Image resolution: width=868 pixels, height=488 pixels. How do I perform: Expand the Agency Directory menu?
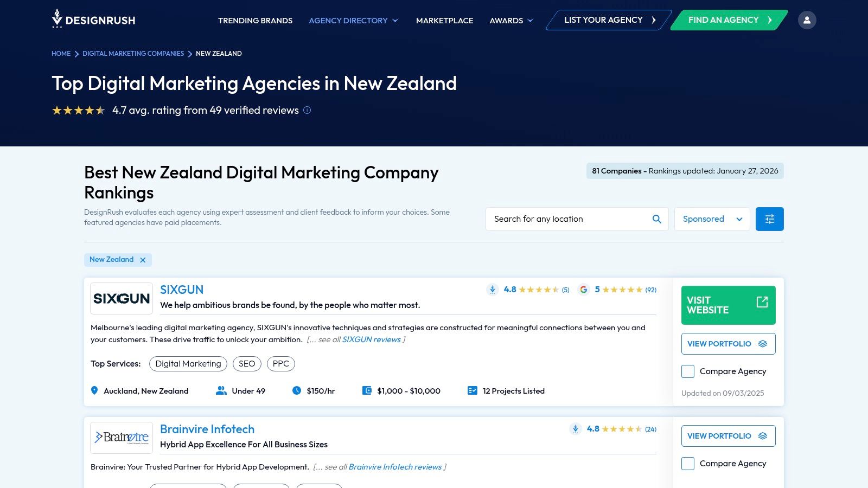point(353,21)
